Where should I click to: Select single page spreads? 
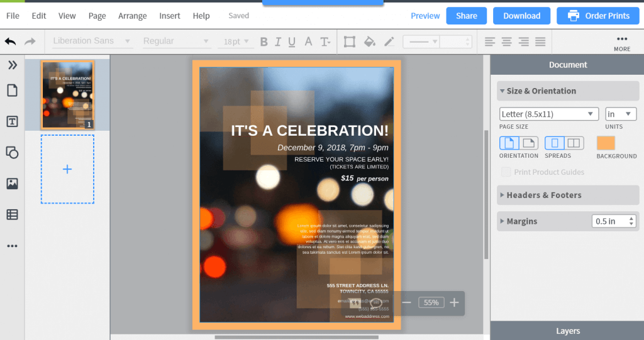pyautogui.click(x=555, y=143)
